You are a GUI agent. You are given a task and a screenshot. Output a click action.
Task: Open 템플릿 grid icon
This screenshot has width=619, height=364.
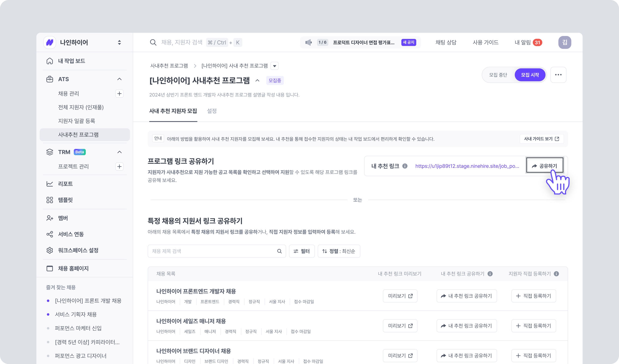[50, 200]
